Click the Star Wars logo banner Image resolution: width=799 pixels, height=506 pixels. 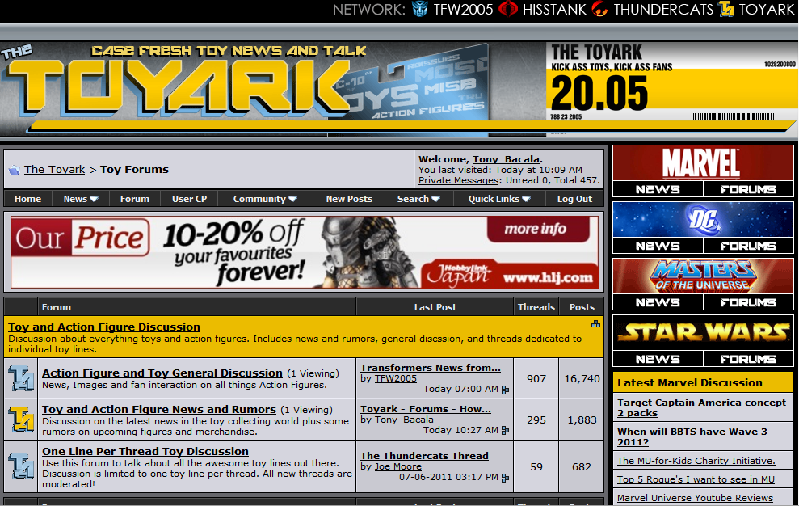tap(703, 332)
